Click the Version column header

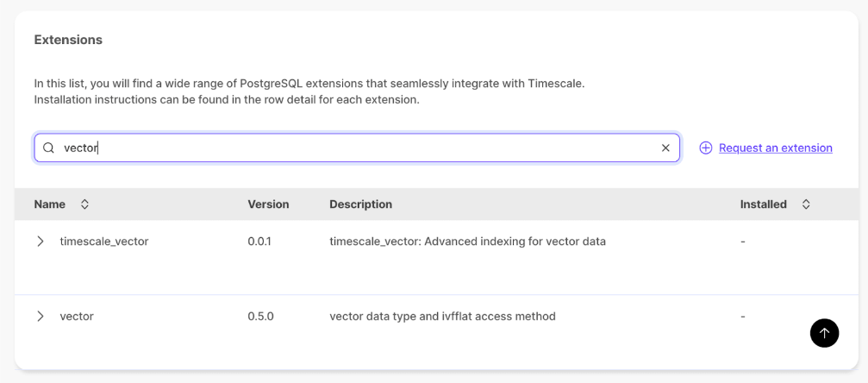(x=268, y=204)
